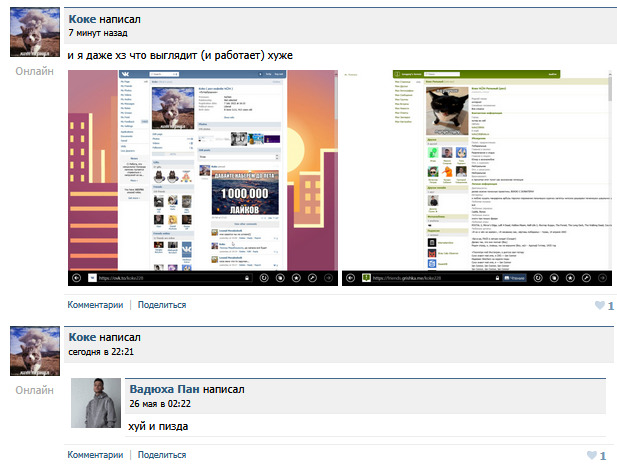Open Вадюха Пан's profile name link
The height and width of the screenshot is (468, 617).
point(164,389)
